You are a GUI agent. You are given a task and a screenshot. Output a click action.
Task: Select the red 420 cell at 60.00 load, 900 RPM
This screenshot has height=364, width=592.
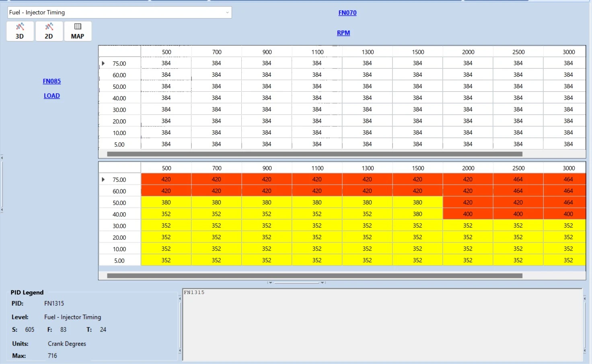coord(267,191)
